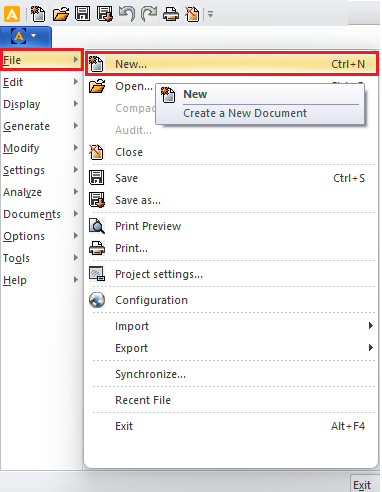Click the Save as icon in File submenu
Image resolution: width=382 pixels, height=492 pixels.
tap(97, 200)
